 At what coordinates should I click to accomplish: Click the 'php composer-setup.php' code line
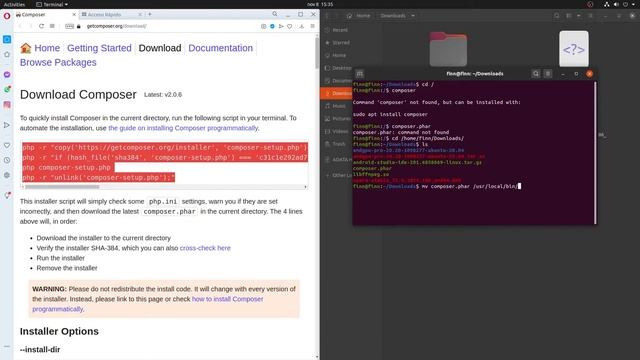pos(67,167)
